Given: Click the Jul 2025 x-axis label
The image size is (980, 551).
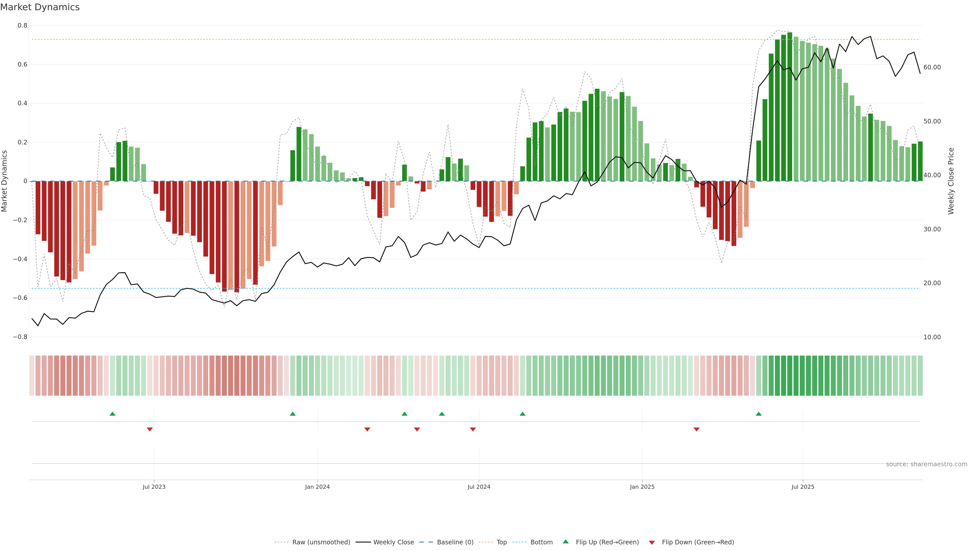Looking at the screenshot, I should tap(803, 487).
